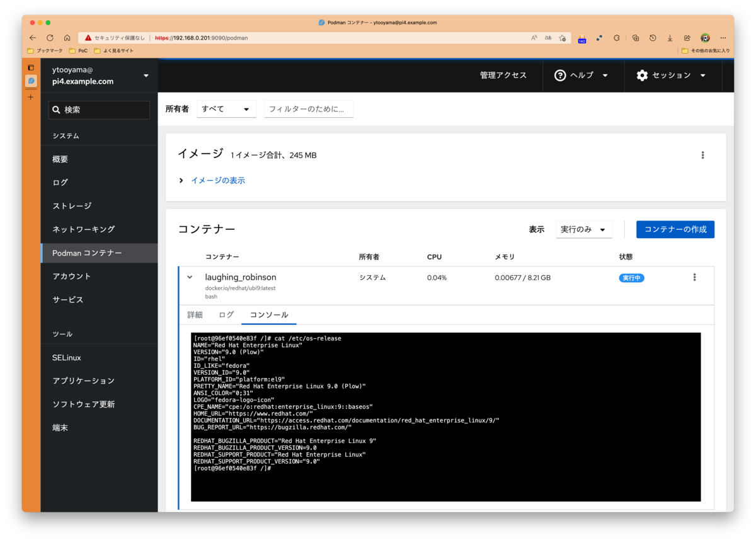Viewport: 756px width, 541px height.
Task: Open the browser home page icon
Action: pos(67,38)
